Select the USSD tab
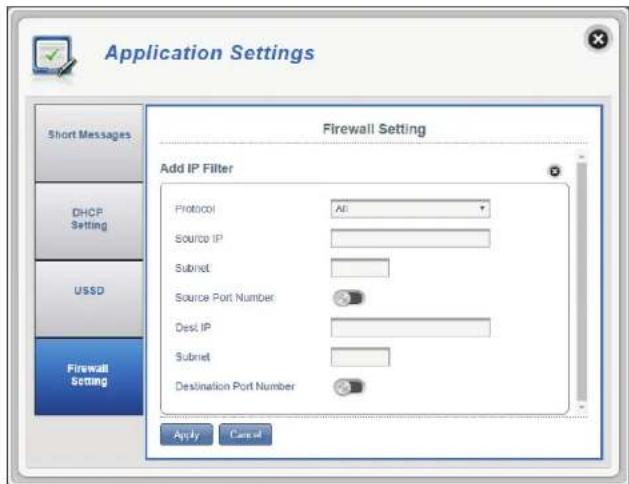Image resolution: width=629 pixels, height=484 pixels. click(89, 299)
